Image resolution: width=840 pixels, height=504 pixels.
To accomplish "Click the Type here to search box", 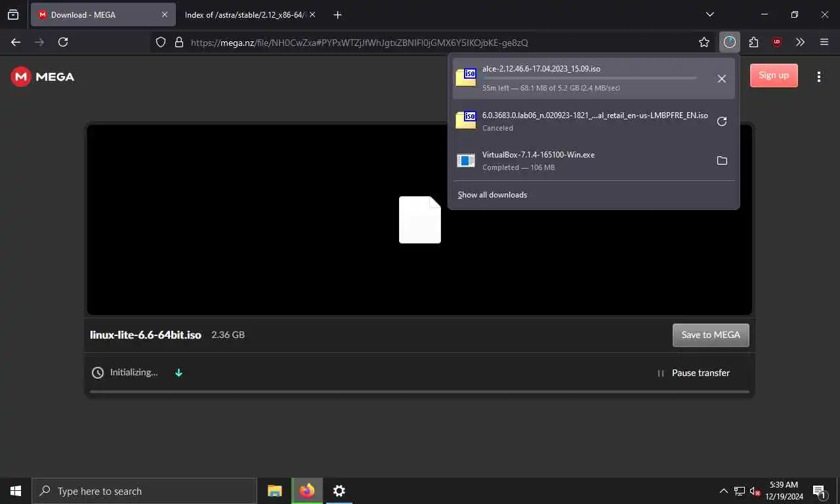I will (144, 491).
